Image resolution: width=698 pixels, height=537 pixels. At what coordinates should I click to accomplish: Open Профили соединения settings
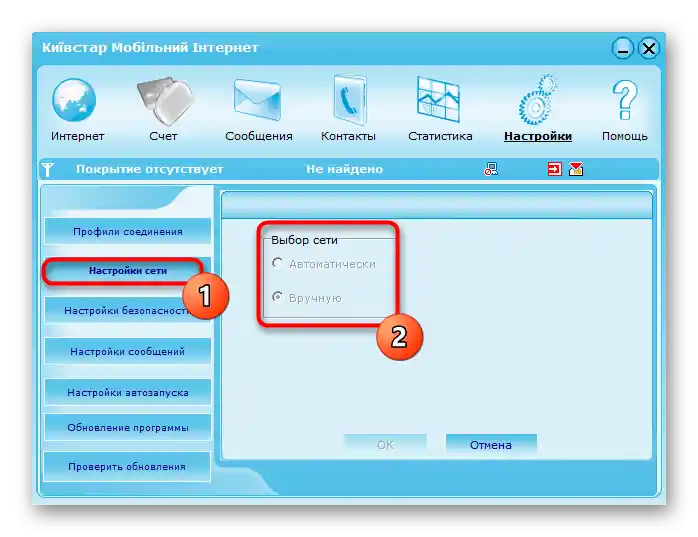point(128,232)
